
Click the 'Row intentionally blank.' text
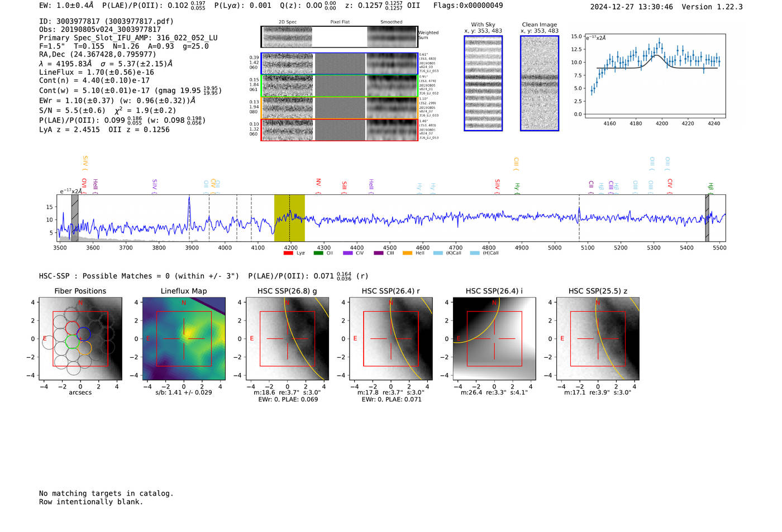tap(91, 502)
